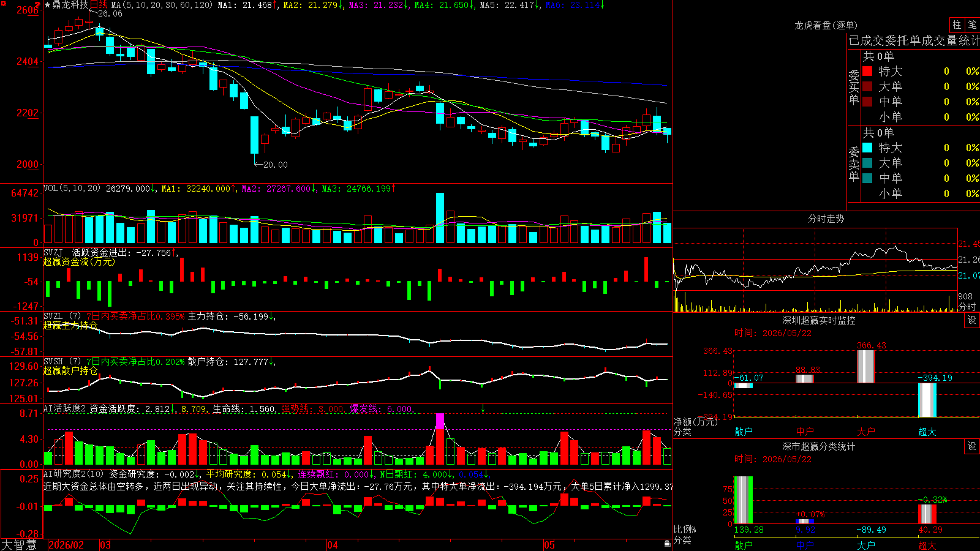Click the teal 大单 swatch under 委卖单
Image resolution: width=980 pixels, height=551 pixels.
pyautogui.click(x=867, y=163)
